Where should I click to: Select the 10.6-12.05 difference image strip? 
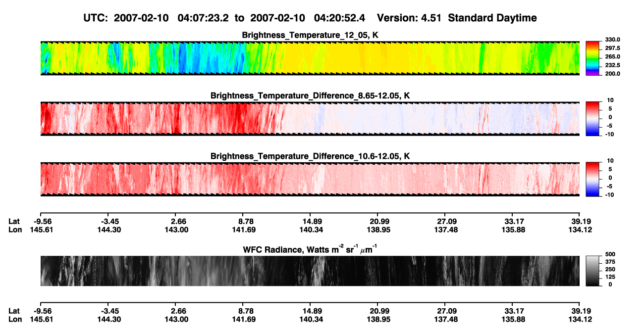pyautogui.click(x=310, y=179)
